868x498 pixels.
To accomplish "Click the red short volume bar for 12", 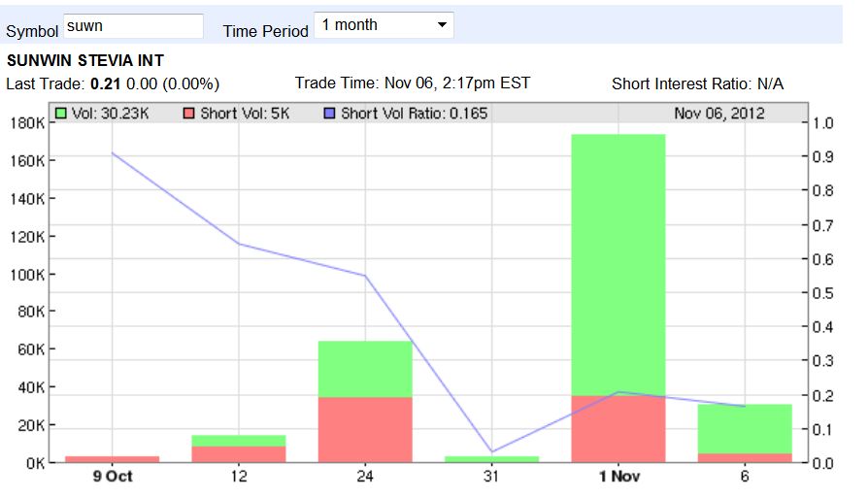I will click(240, 453).
